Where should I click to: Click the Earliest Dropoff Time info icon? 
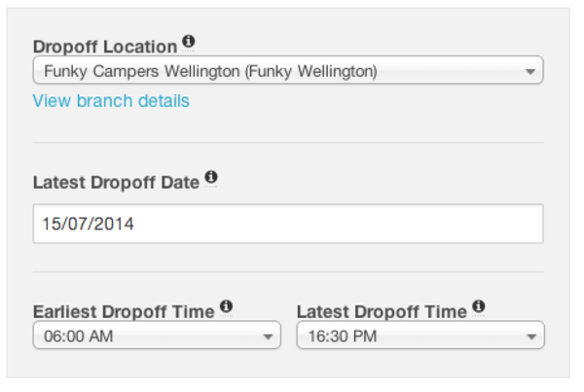[226, 306]
